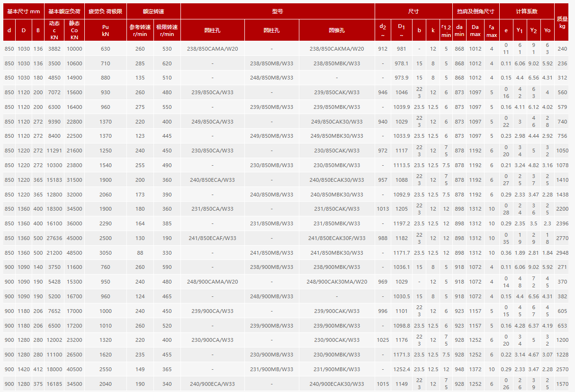
Task: Click model 241/850ECAF/W33
Action: coord(212,238)
